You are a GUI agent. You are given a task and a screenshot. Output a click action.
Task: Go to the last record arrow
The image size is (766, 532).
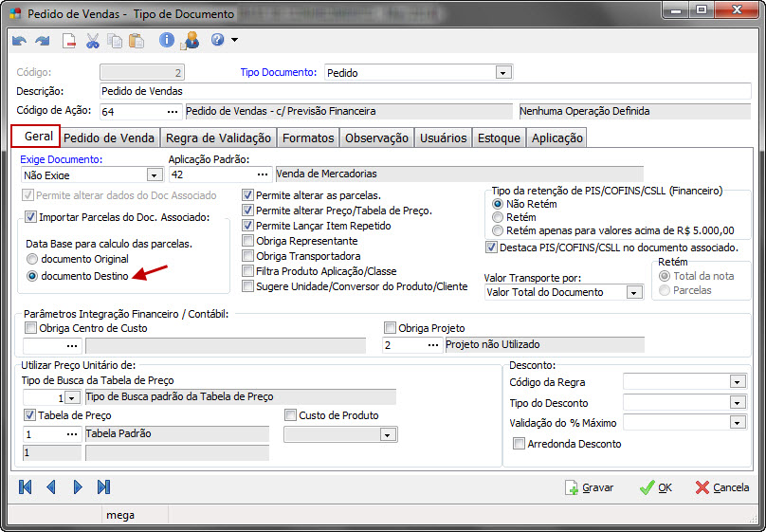pyautogui.click(x=104, y=486)
